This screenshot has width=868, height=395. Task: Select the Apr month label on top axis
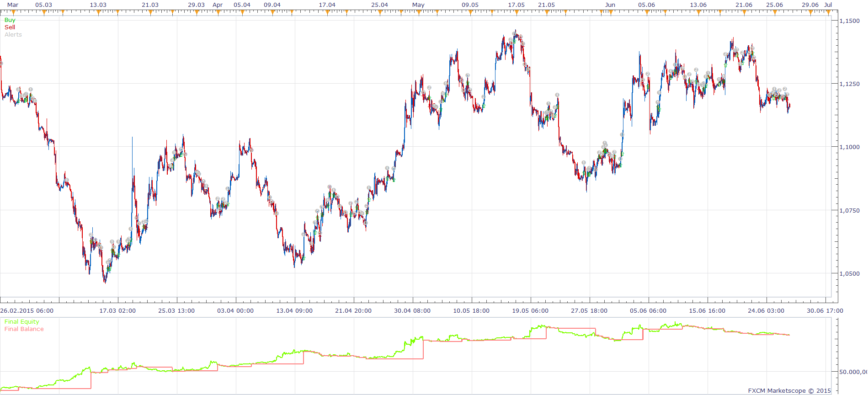pyautogui.click(x=218, y=5)
